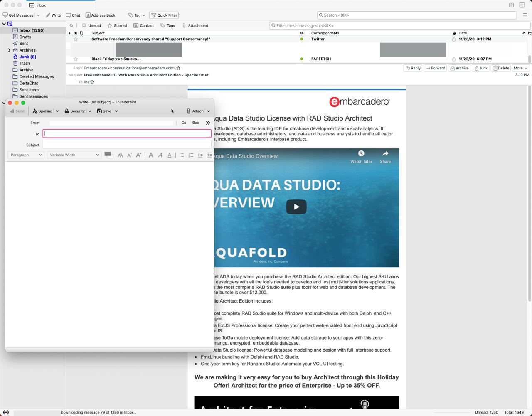Click Watch later on the video
This screenshot has height=416, width=532.
(361, 157)
